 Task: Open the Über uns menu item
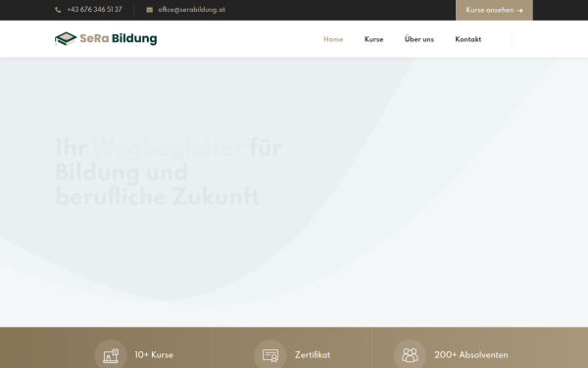418,39
